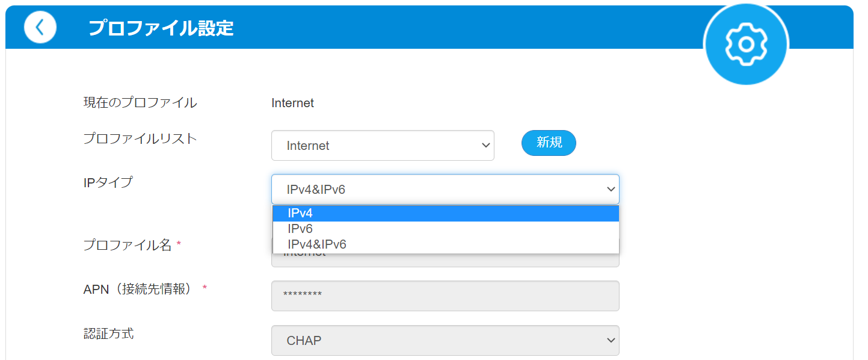Click the プロファイル設定 header title
Viewport: 868px width, 360px height.
161,28
